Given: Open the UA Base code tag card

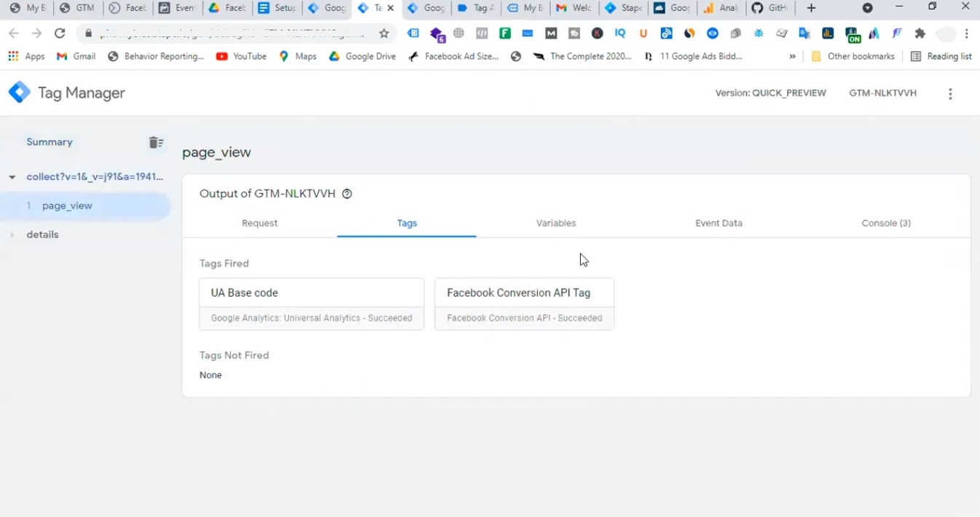Looking at the screenshot, I should coord(311,304).
